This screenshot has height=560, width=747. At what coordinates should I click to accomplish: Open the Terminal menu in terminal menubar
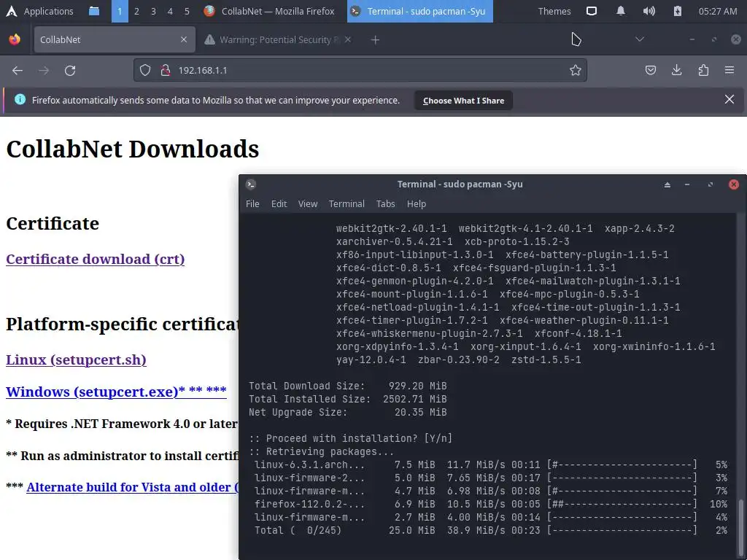click(347, 204)
